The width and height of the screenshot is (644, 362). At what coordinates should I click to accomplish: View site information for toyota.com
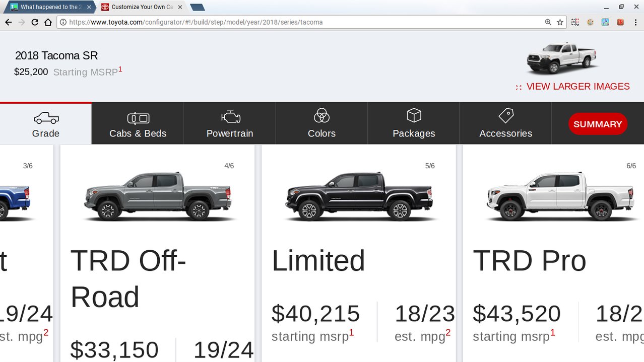(x=63, y=22)
